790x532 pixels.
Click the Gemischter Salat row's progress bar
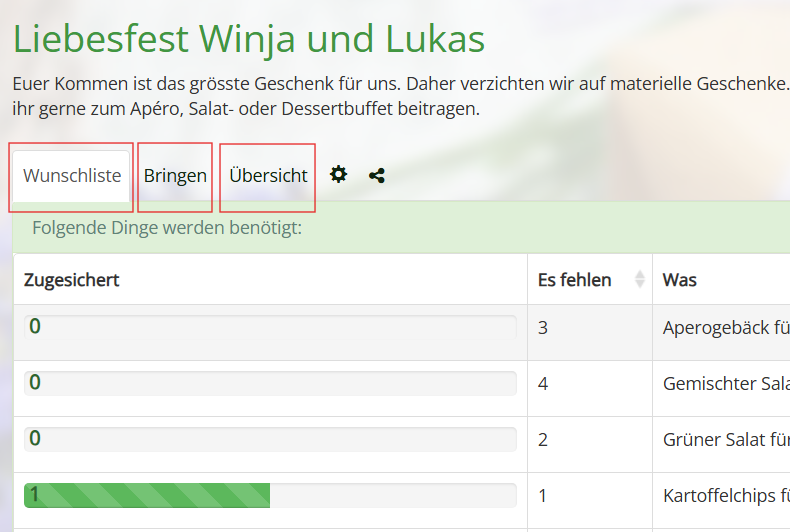[x=270, y=383]
